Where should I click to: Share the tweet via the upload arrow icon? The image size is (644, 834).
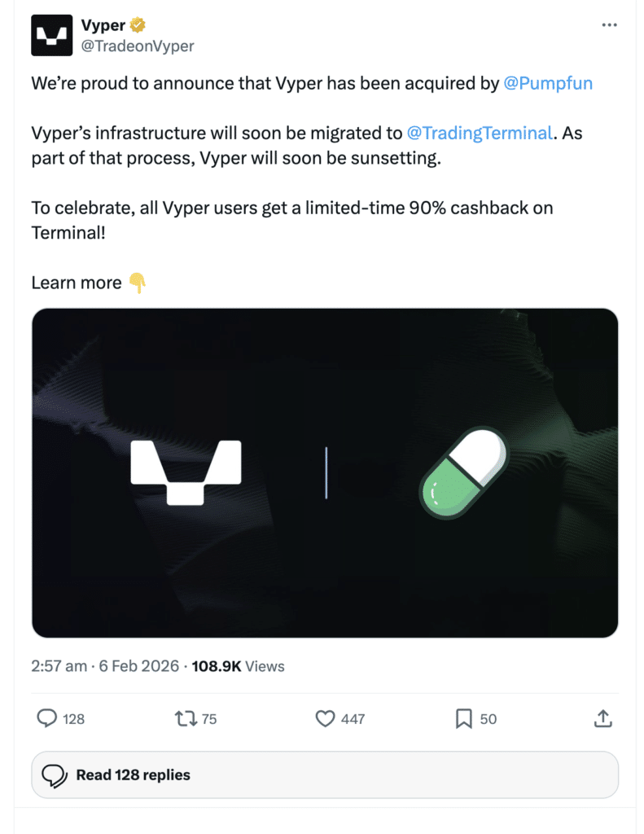(602, 719)
